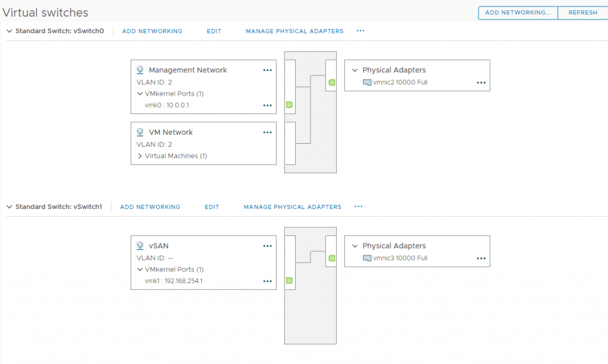Click the green port indicator on vSwitch0 diagram
608x364 pixels.
289,105
